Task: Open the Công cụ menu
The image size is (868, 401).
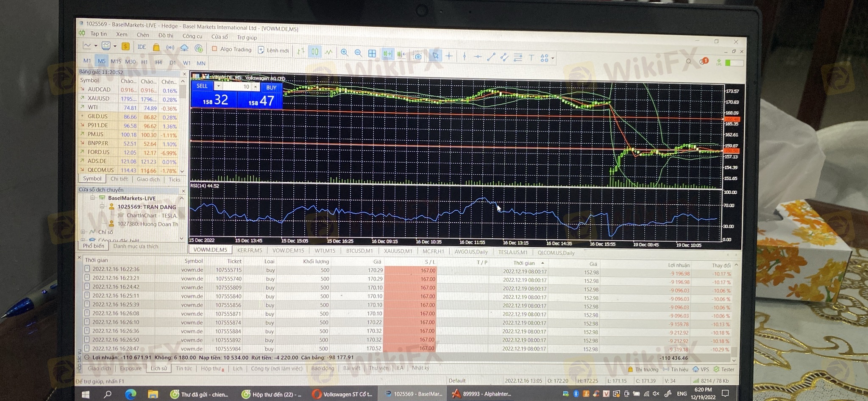Action: click(x=192, y=36)
